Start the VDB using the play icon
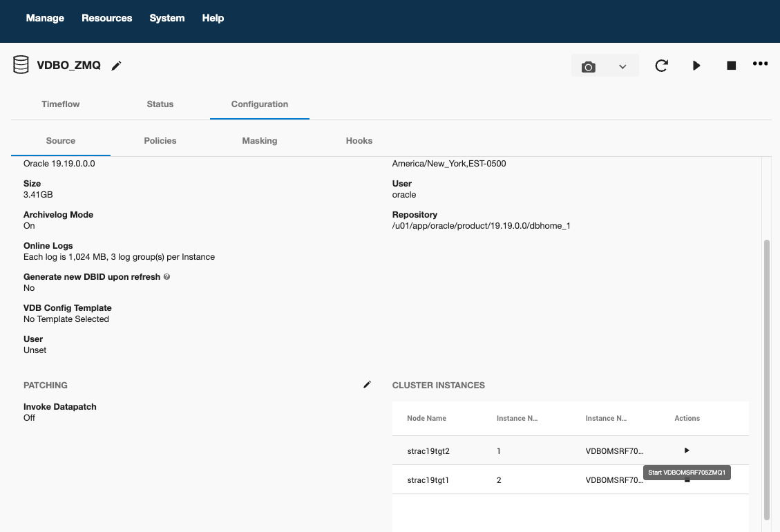This screenshot has width=780, height=532. pyautogui.click(x=696, y=66)
